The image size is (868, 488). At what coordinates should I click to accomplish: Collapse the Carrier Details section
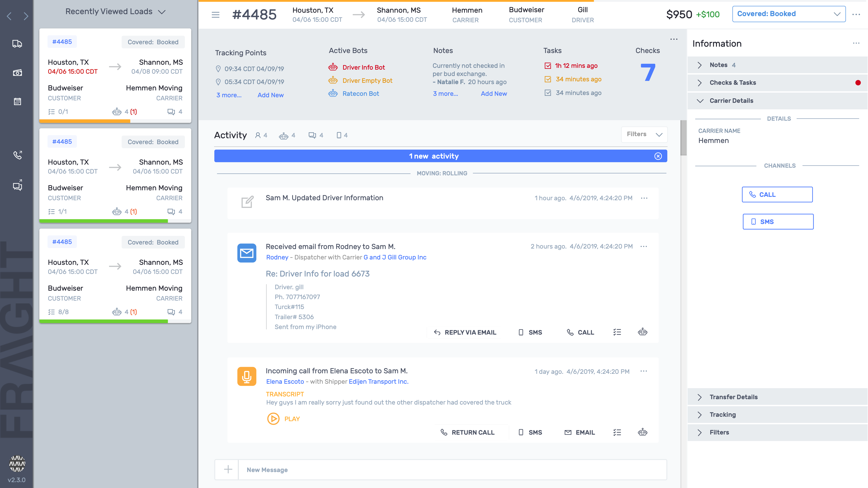click(778, 101)
